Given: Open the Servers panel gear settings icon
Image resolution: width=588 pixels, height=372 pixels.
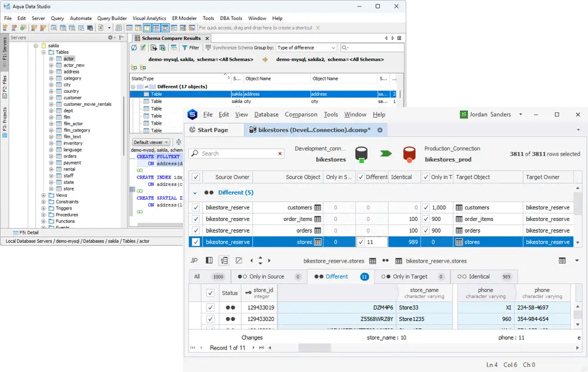Looking at the screenshot, I should pyautogui.click(x=109, y=36).
